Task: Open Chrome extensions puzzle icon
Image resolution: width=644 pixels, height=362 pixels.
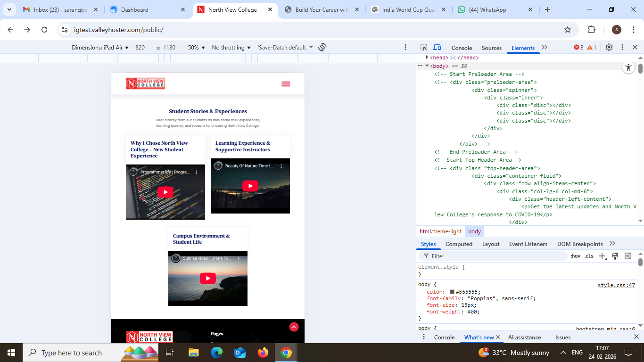Action: tap(591, 30)
